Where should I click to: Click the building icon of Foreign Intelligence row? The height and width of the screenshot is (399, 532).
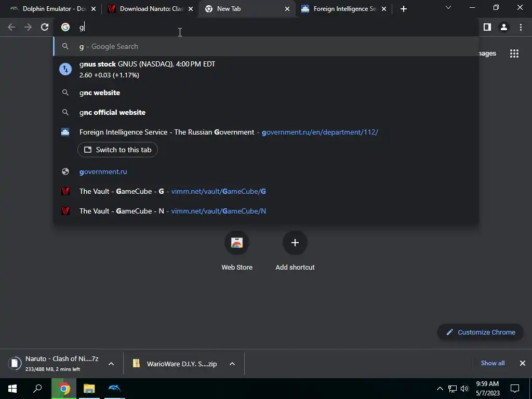pyautogui.click(x=65, y=132)
